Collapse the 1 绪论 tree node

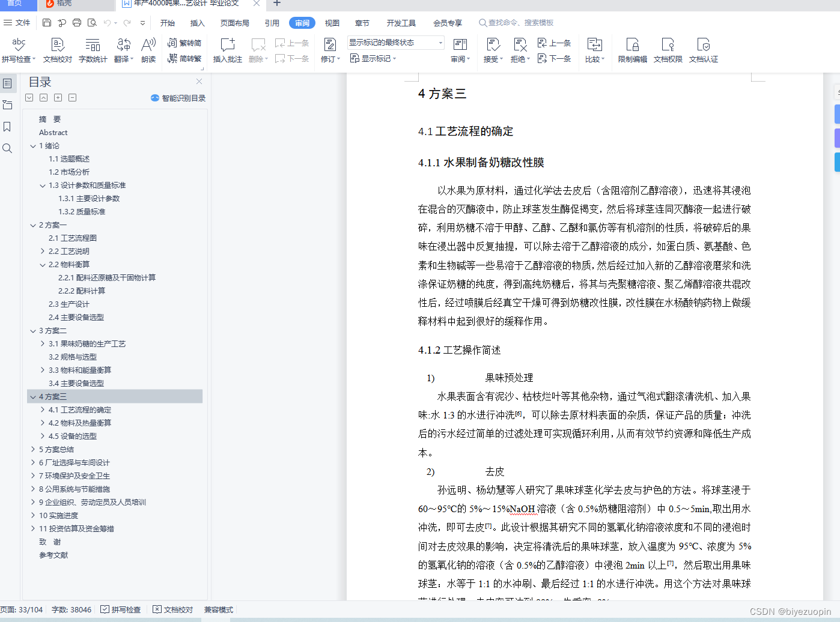coord(33,146)
